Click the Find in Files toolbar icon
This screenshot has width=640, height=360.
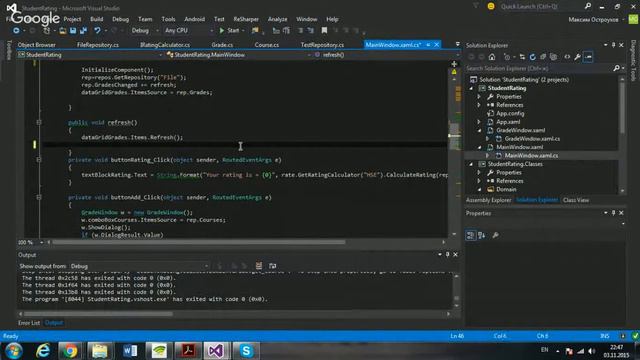point(255,31)
